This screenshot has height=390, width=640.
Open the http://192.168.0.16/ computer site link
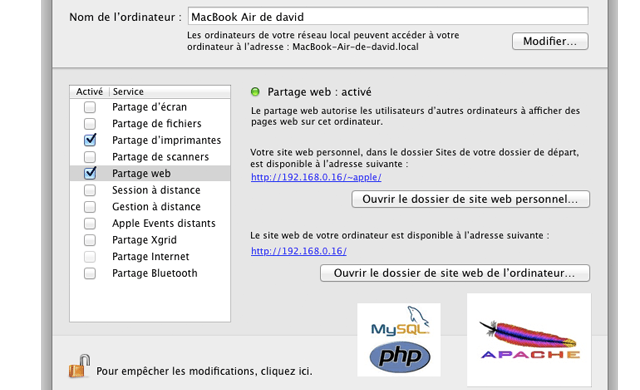tap(299, 251)
